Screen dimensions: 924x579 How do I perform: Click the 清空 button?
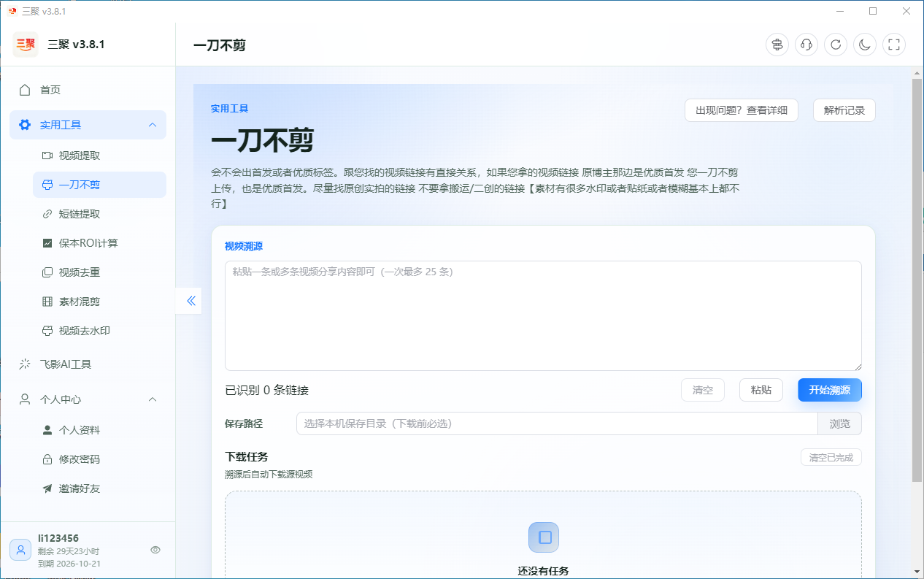pyautogui.click(x=703, y=390)
